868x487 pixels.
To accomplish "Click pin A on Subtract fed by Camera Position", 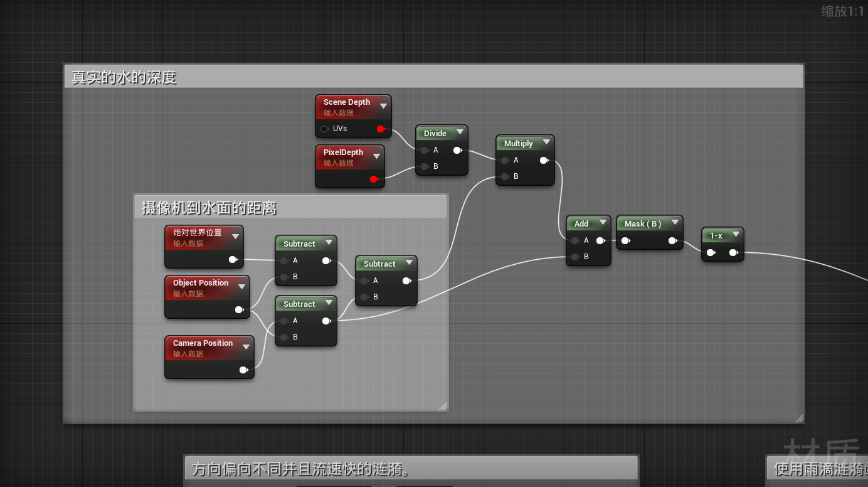I will [x=284, y=321].
